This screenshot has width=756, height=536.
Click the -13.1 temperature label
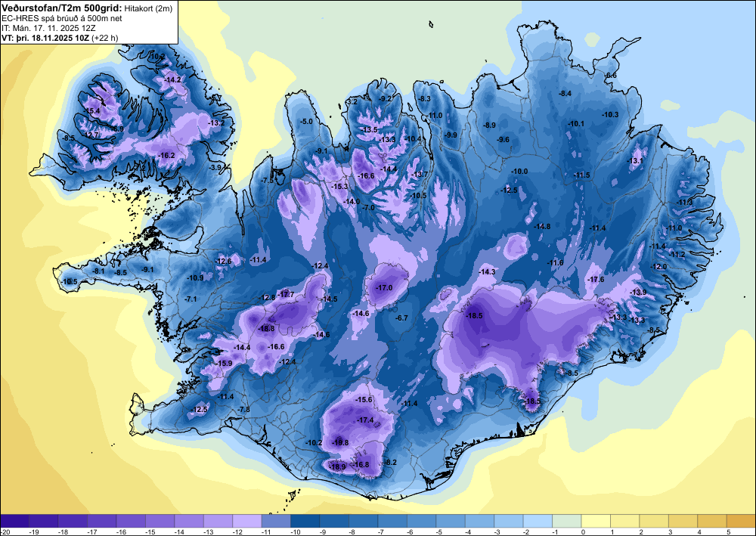pos(635,160)
